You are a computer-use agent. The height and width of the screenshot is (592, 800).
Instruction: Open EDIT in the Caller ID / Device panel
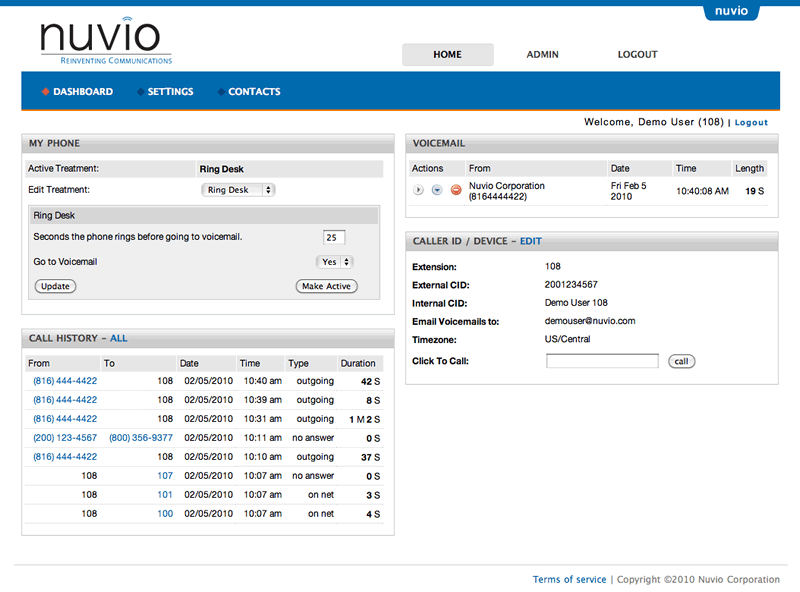(x=531, y=240)
